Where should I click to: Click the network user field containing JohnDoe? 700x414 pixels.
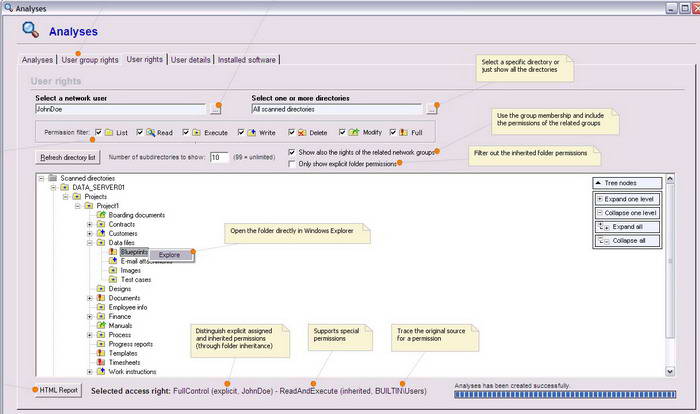(121, 109)
